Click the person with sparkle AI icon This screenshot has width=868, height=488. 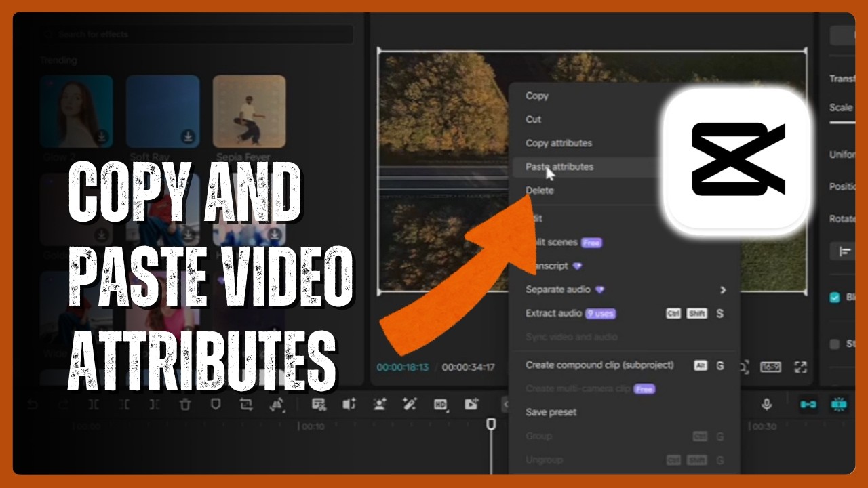[380, 405]
